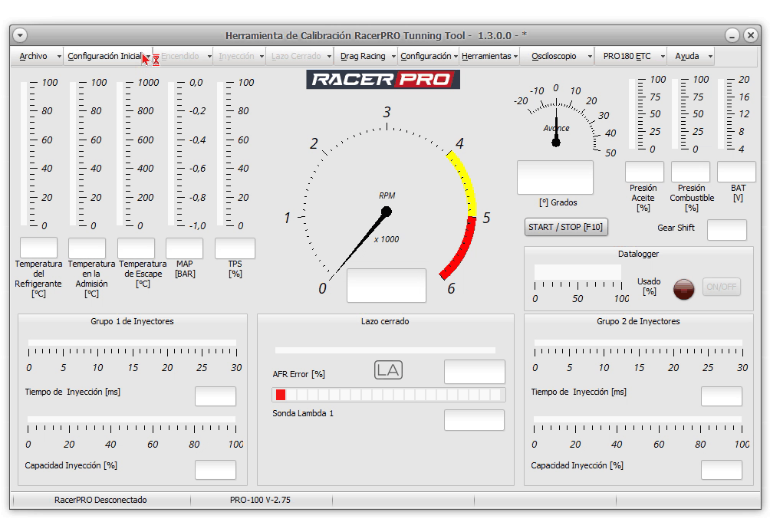Screen dimensions: 770x532
Task: Click the "Grupo 1 de Inyectores" title
Action: click(132, 321)
